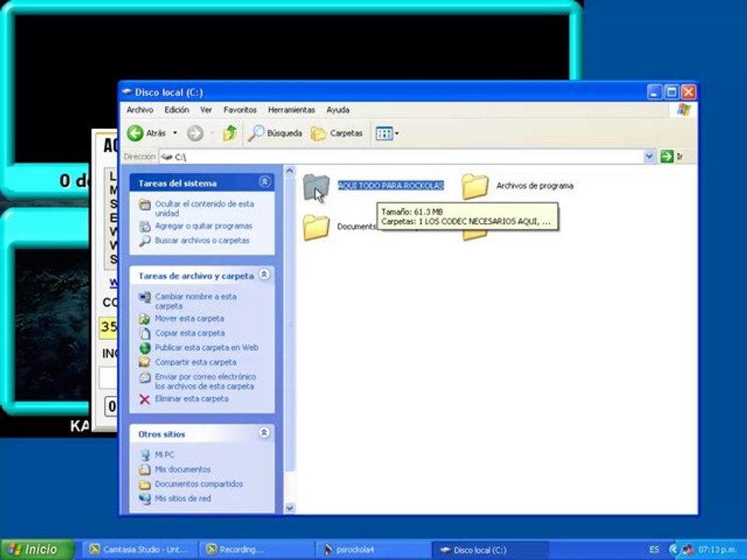Click the tray expand arrow icon
Screen dimensions: 747x560
673,550
